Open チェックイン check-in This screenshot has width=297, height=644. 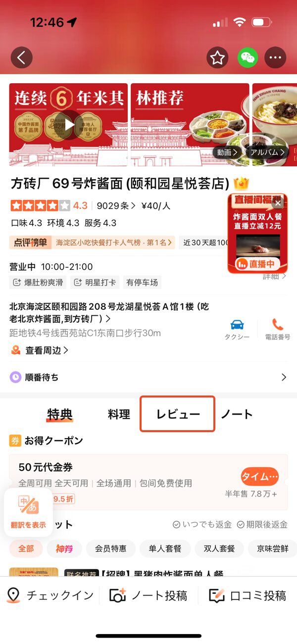(x=50, y=595)
